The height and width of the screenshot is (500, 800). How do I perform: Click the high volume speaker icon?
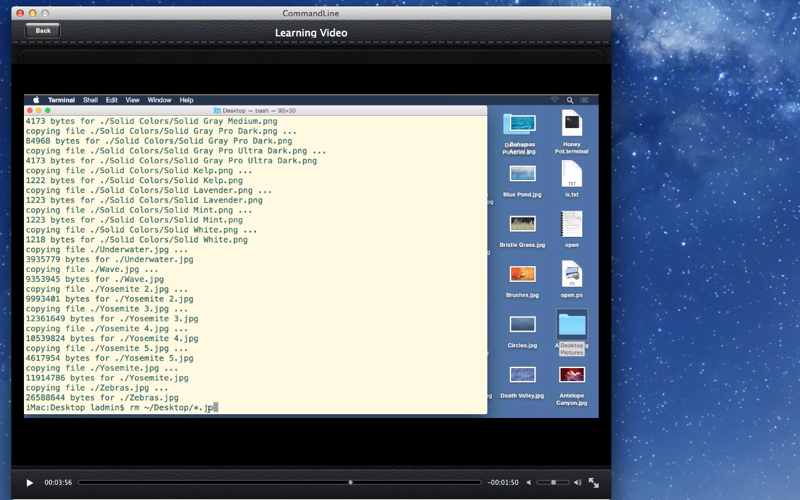tap(578, 482)
